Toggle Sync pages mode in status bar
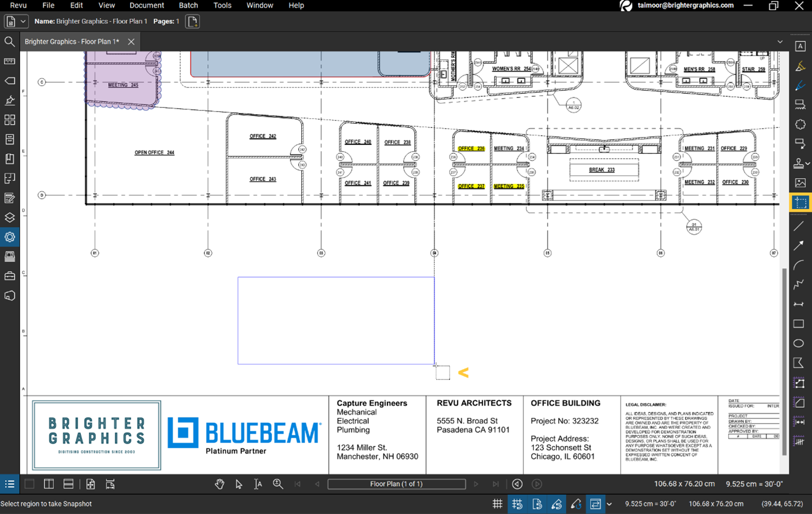The height and width of the screenshot is (514, 812). point(595,504)
